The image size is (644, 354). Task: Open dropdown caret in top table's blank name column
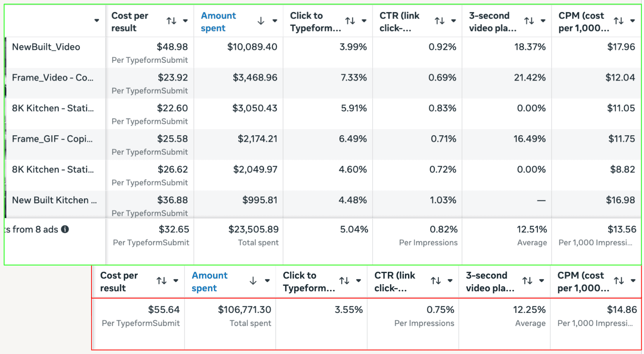click(x=96, y=21)
